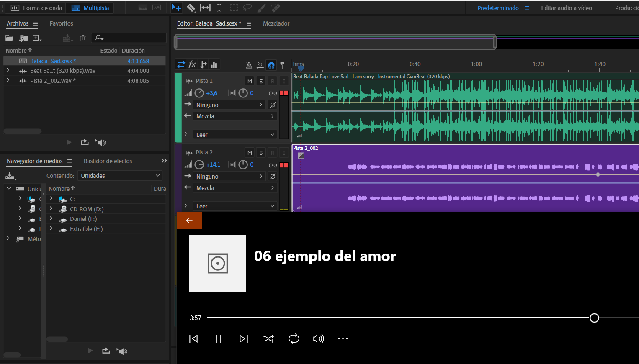Show the EQ track controls

pyautogui.click(x=214, y=64)
